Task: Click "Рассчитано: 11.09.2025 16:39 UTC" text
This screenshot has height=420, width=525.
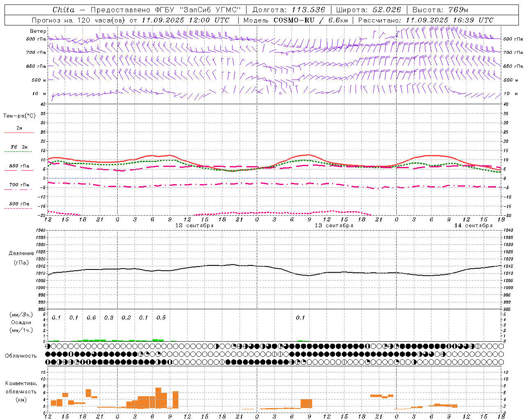Action: click(x=426, y=20)
